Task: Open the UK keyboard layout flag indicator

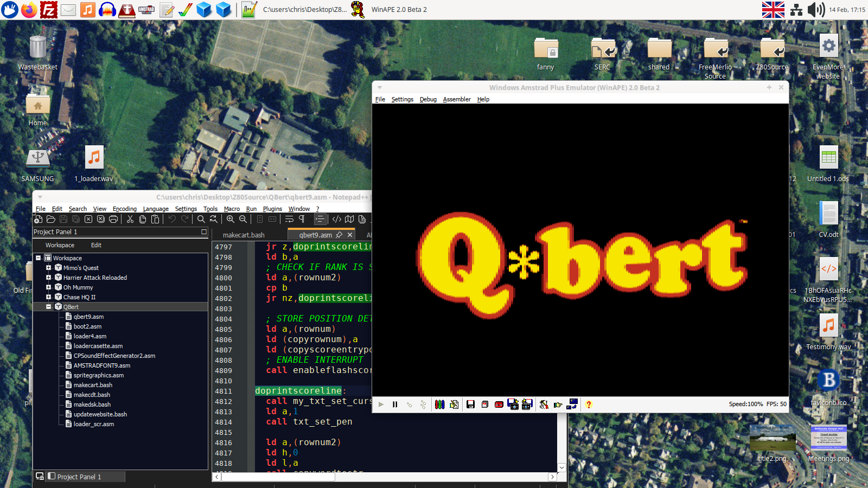Action: 773,10
